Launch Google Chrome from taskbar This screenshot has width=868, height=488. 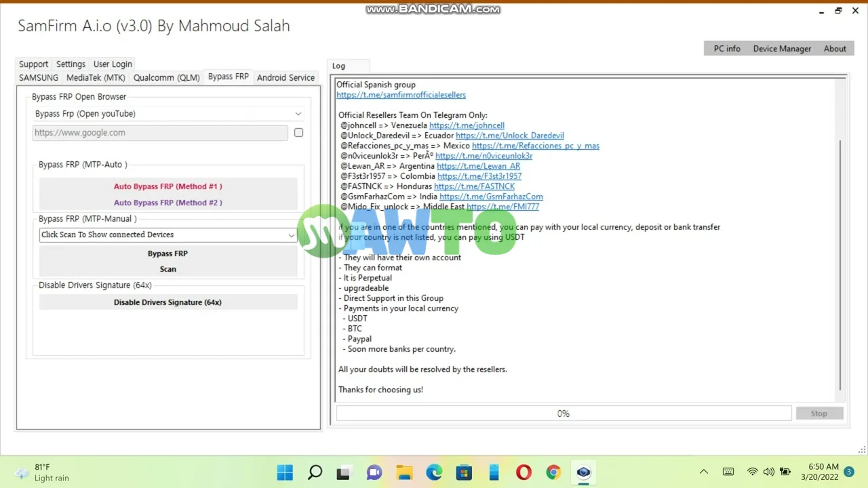tap(553, 472)
